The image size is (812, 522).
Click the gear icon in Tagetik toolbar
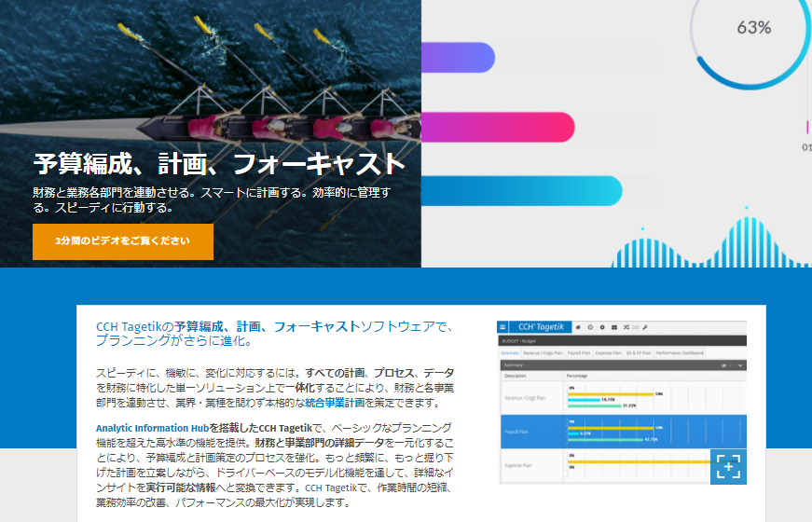(x=602, y=327)
